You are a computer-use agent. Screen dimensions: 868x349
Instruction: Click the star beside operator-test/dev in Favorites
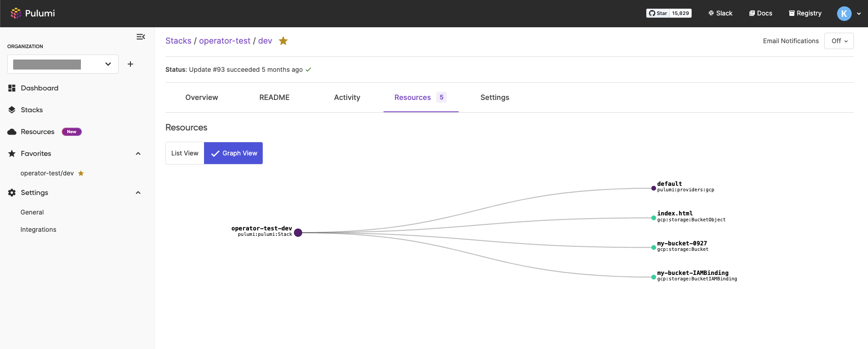coord(81,173)
